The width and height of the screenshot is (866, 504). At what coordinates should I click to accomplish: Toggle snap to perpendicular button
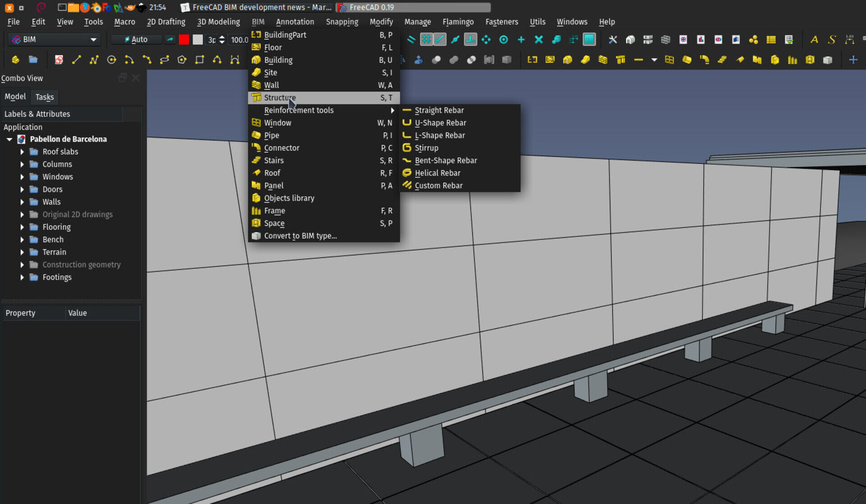[x=470, y=40]
